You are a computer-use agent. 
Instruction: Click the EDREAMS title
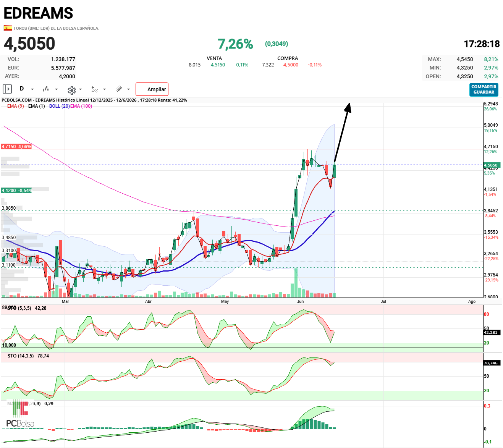pos(38,13)
